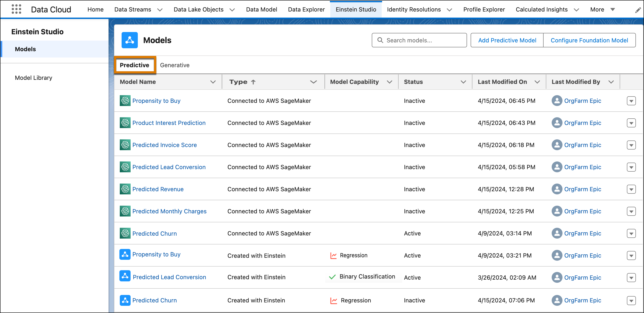Open the Profile Explorer tab
This screenshot has width=644, height=313.
point(484,9)
